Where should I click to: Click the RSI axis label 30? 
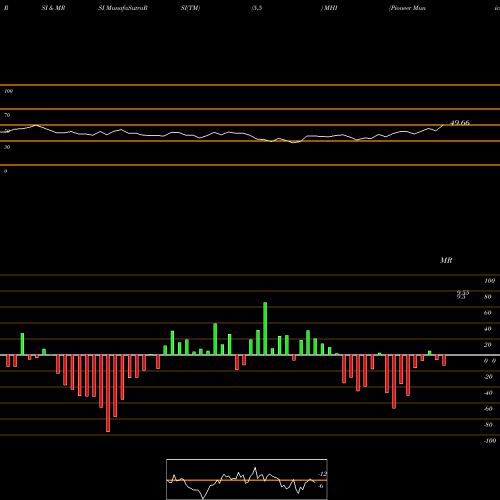(7, 147)
